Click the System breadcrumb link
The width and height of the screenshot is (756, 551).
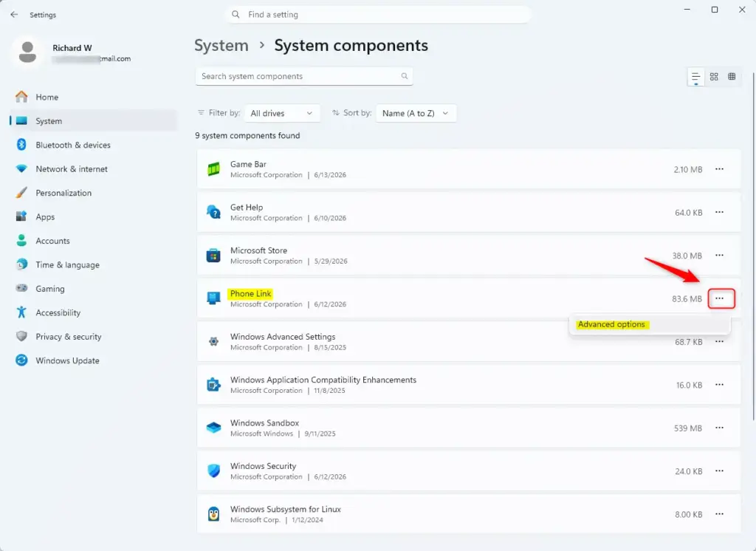tap(221, 45)
